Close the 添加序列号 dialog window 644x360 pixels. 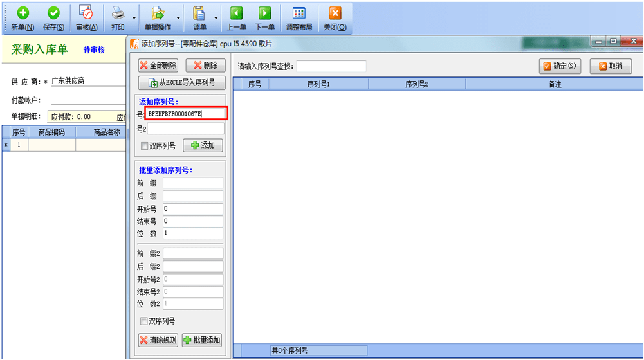point(633,41)
